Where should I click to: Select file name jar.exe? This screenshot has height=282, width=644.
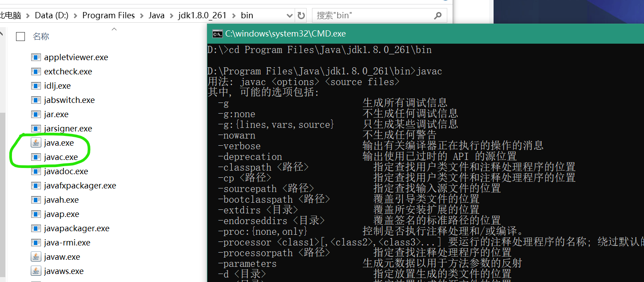56,114
